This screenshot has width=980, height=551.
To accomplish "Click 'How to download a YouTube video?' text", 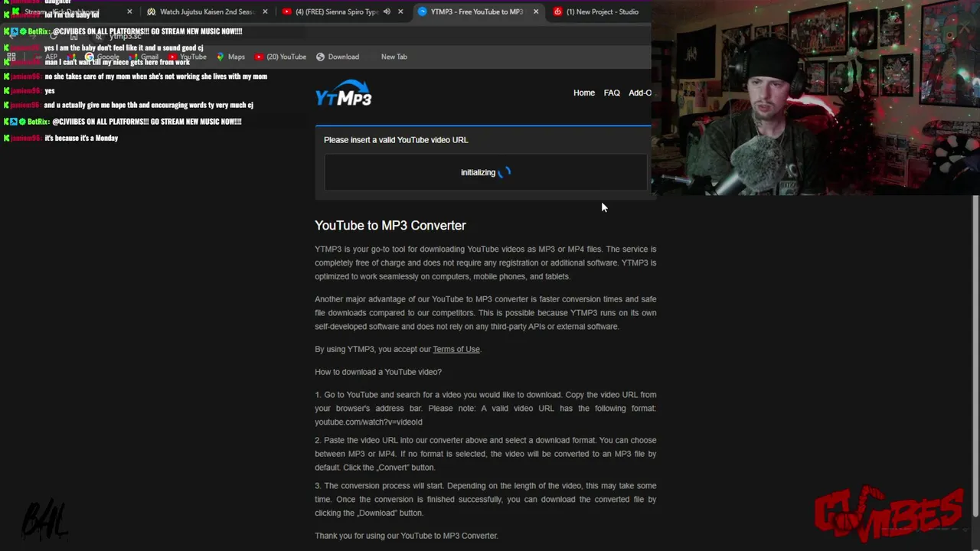I will 378,372.
